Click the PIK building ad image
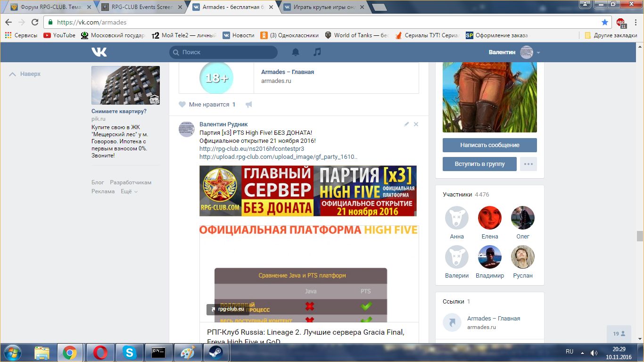The height and width of the screenshot is (362, 644). pyautogui.click(x=125, y=85)
